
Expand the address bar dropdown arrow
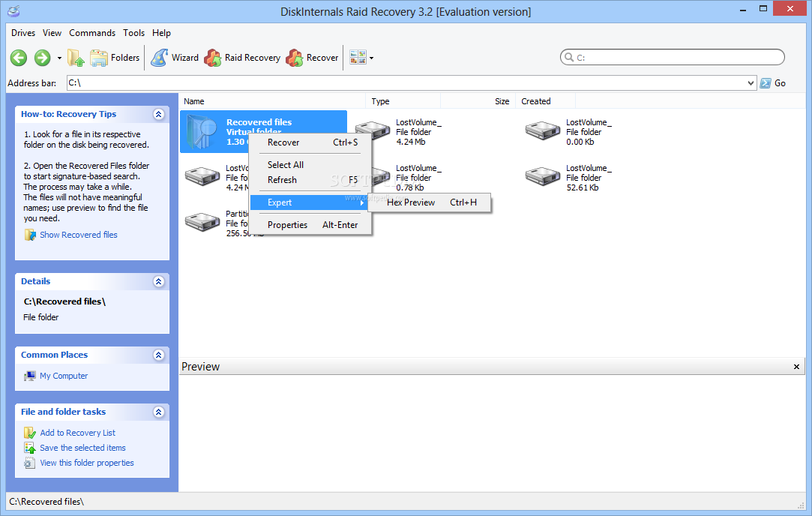(751, 83)
